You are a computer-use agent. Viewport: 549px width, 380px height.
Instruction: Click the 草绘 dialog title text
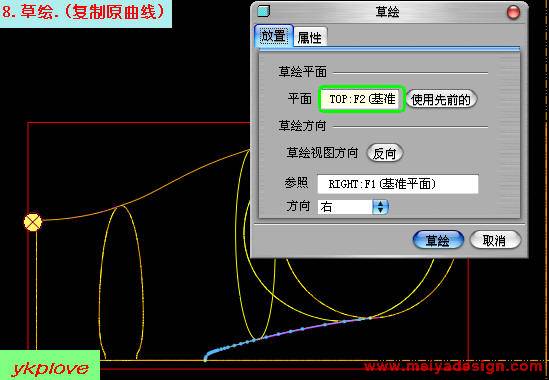point(387,12)
